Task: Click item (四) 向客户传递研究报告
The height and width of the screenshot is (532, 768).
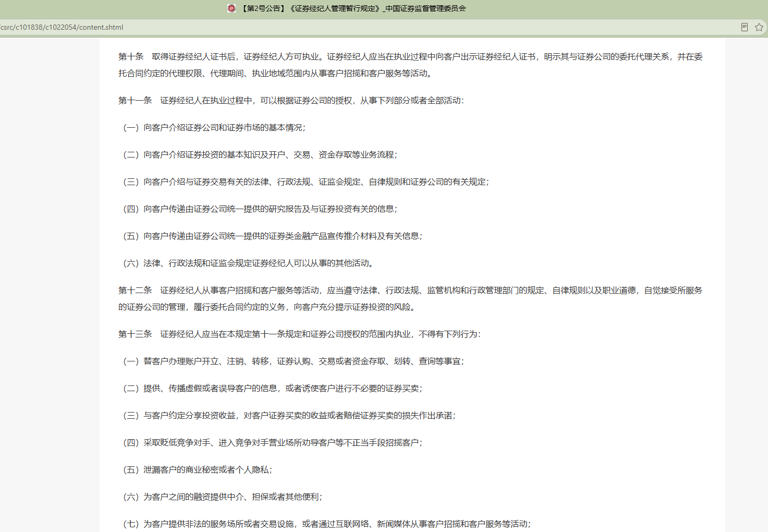Action: 260,209
